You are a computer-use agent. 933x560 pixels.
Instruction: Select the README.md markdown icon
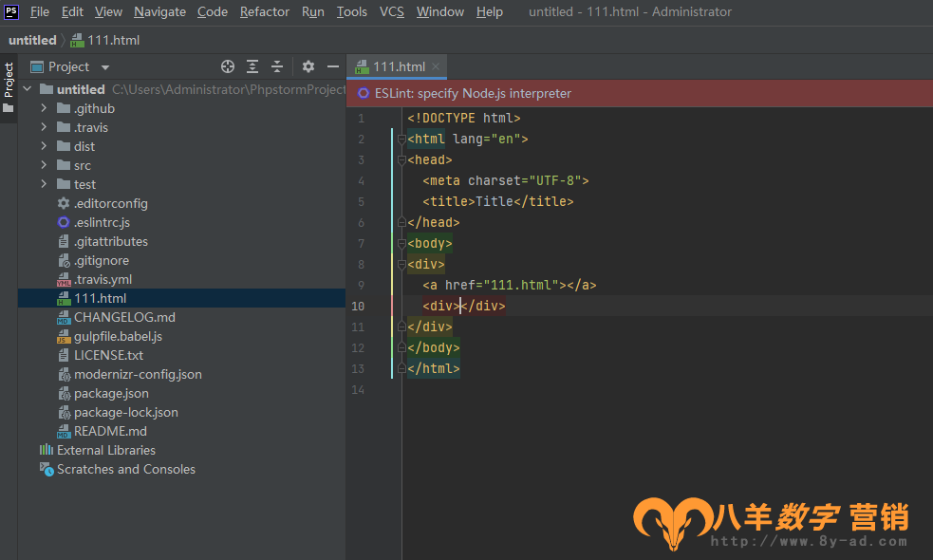(x=64, y=432)
